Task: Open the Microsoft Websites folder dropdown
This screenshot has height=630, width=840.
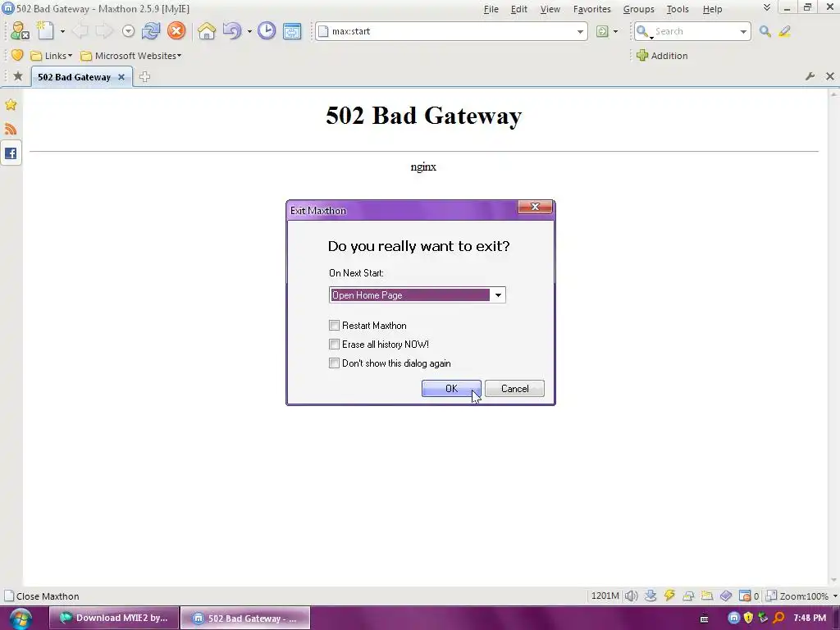Action: [x=130, y=56]
